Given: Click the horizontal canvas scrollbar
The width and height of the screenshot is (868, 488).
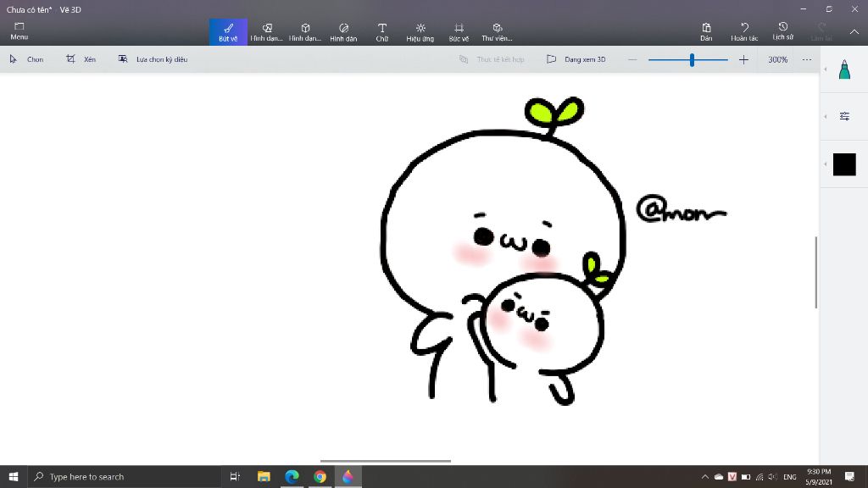Looking at the screenshot, I should click(386, 460).
